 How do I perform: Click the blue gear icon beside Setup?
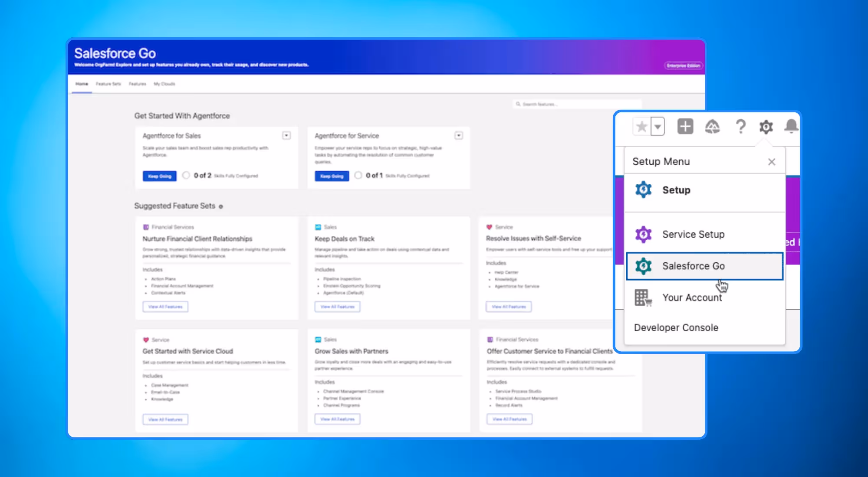(x=644, y=189)
